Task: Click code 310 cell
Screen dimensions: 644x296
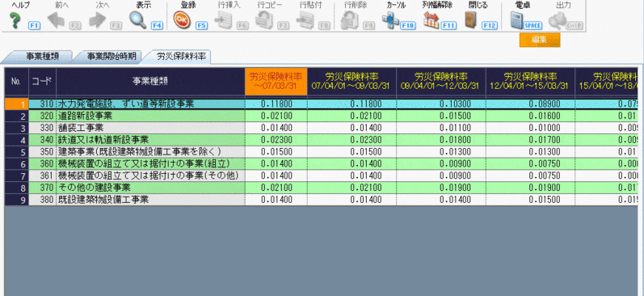Action: (x=42, y=104)
